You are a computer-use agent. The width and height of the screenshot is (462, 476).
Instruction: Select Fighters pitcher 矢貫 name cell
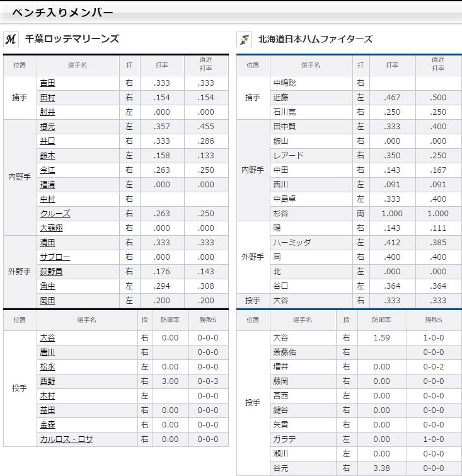(x=303, y=425)
